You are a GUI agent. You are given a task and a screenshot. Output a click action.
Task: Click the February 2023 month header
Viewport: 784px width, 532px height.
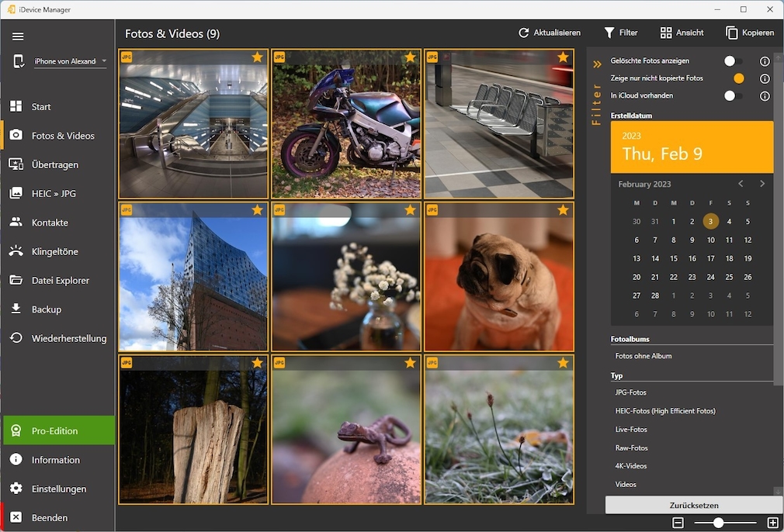pos(644,185)
